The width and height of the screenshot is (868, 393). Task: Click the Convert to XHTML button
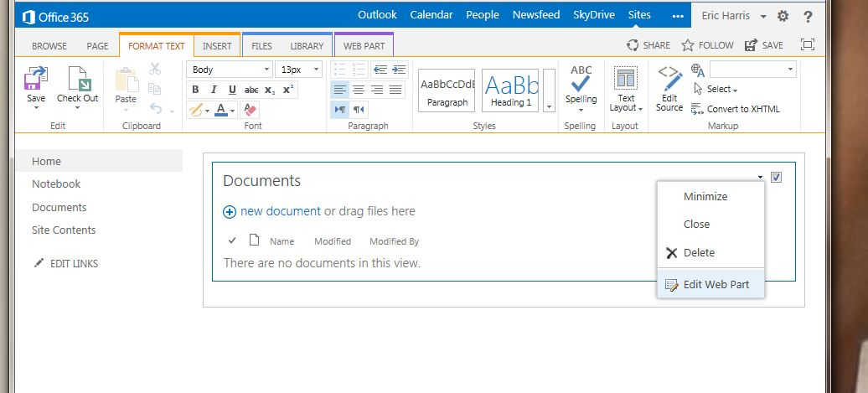[735, 109]
